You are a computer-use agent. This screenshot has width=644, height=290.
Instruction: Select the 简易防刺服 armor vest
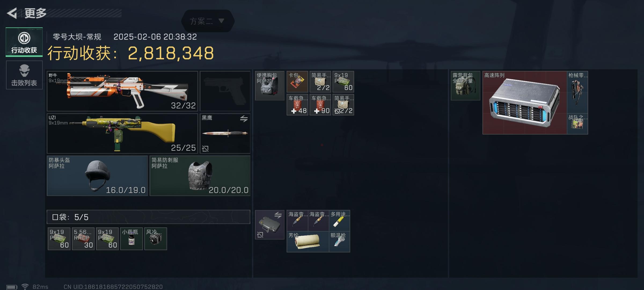200,176
